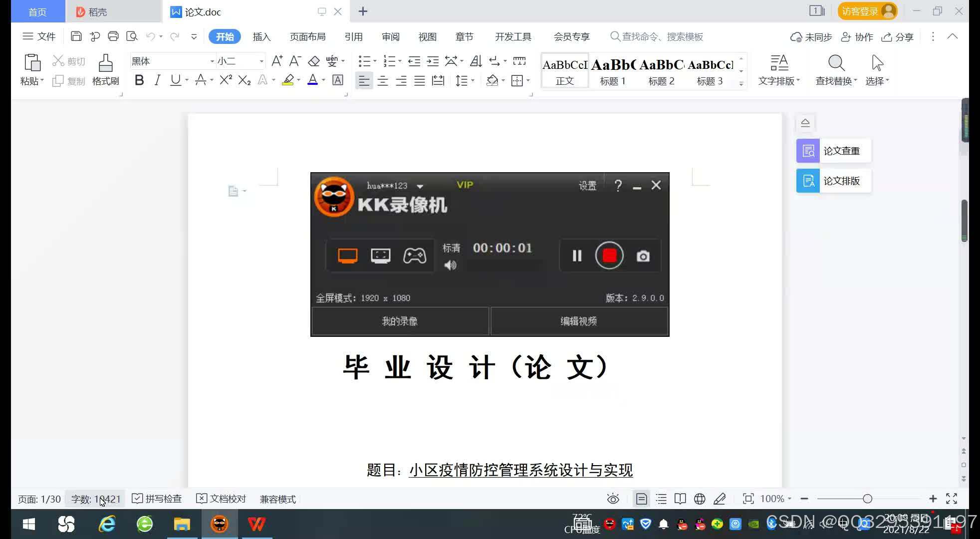
Task: Align paragraph to the right
Action: [401, 80]
